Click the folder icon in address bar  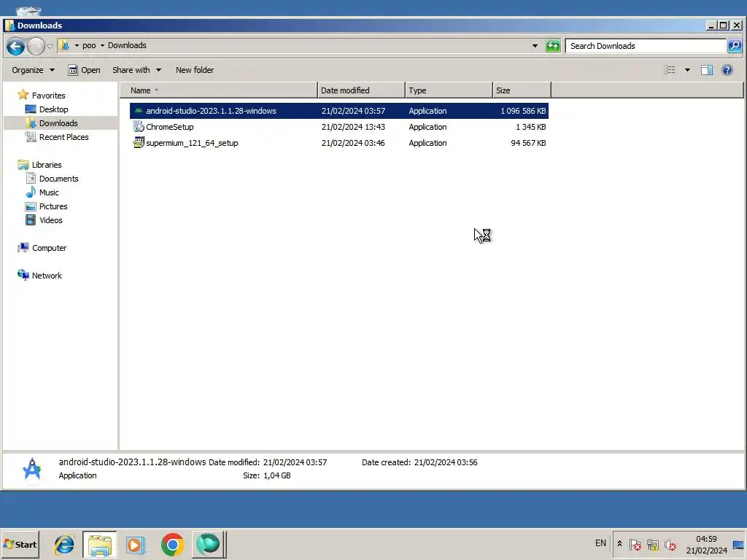64,46
